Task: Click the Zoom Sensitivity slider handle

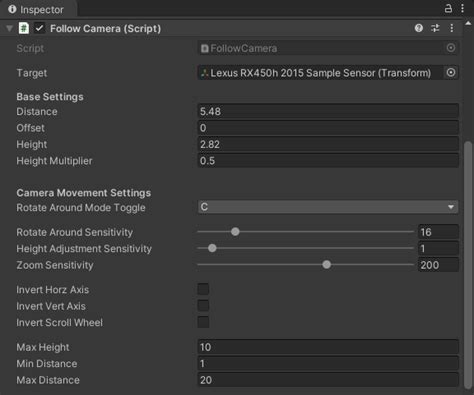Action: pyautogui.click(x=327, y=264)
